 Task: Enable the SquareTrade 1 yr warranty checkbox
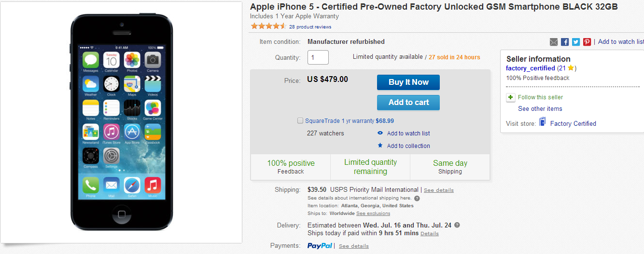tap(301, 121)
